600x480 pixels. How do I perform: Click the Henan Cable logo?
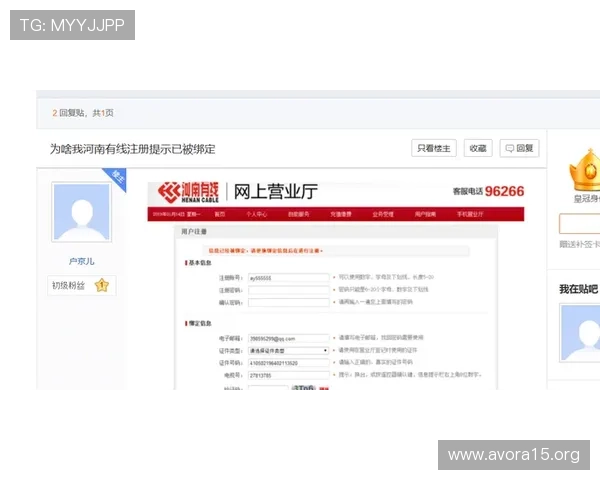pos(188,192)
